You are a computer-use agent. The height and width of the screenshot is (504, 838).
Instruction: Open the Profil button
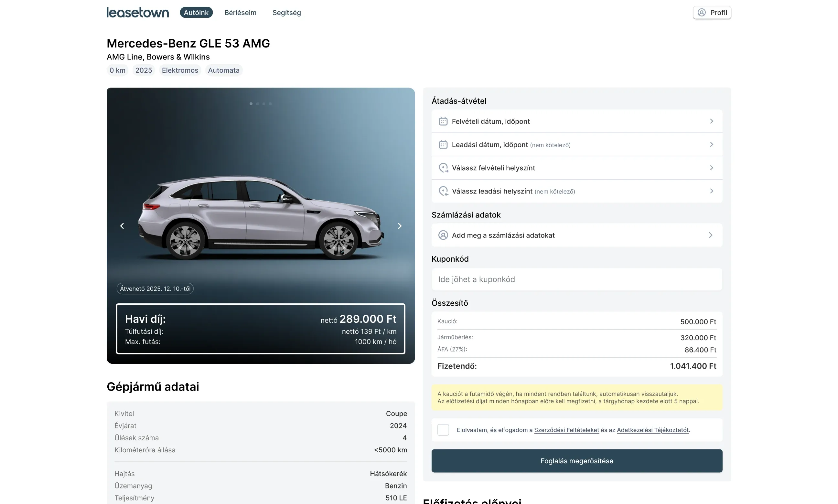[712, 13]
